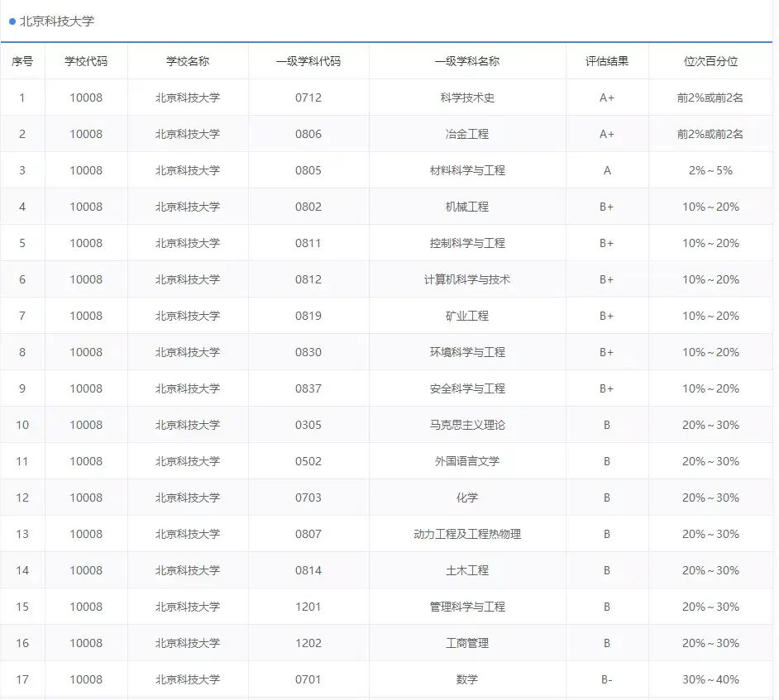Click discipline code 0812
779x700 pixels.
[308, 279]
